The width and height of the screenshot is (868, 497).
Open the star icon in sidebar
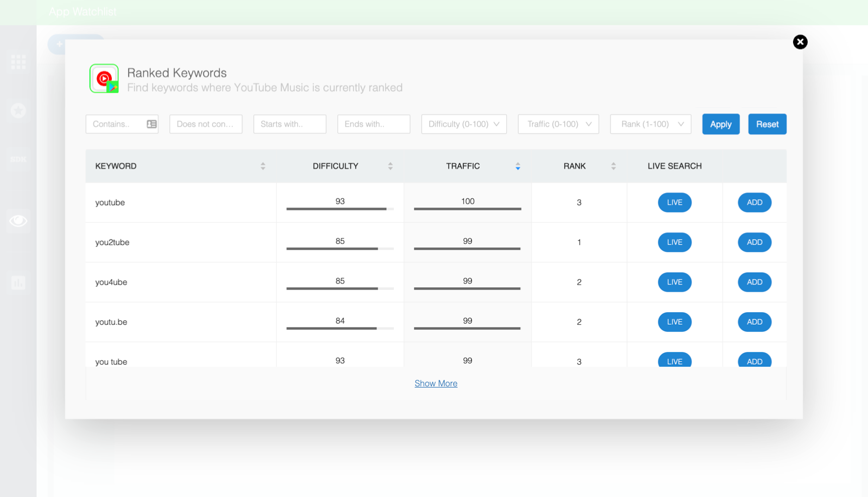[x=18, y=111]
